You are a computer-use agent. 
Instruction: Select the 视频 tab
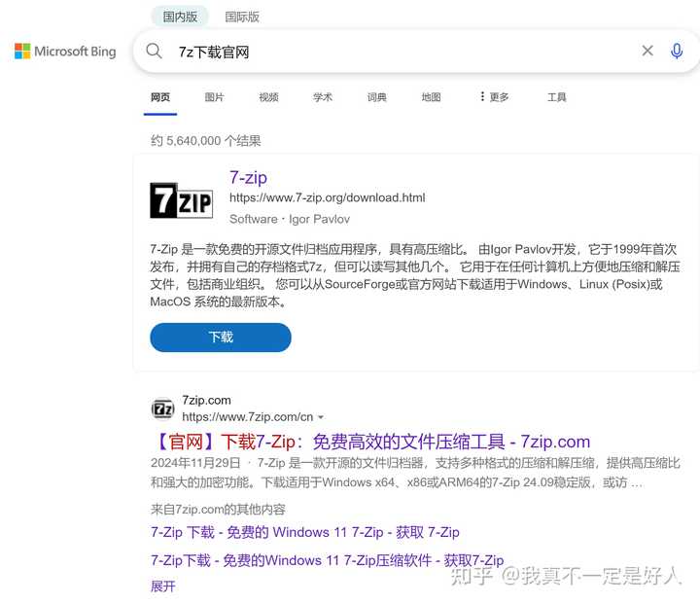pyautogui.click(x=268, y=97)
